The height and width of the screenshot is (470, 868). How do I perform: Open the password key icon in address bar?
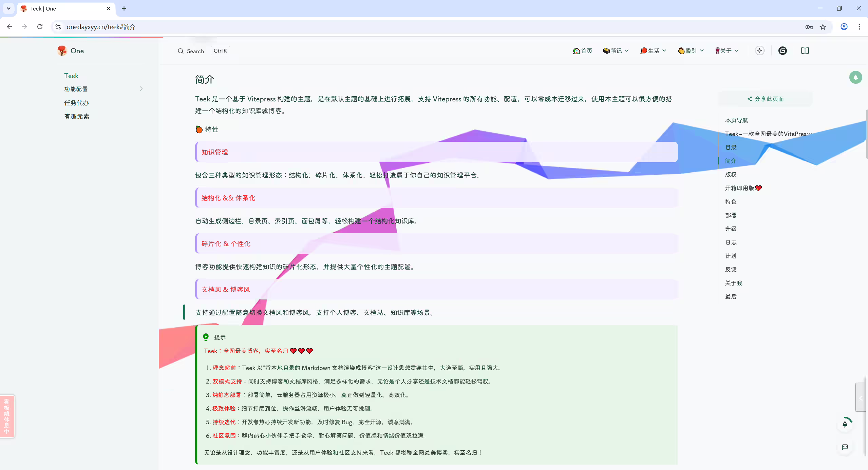click(809, 27)
